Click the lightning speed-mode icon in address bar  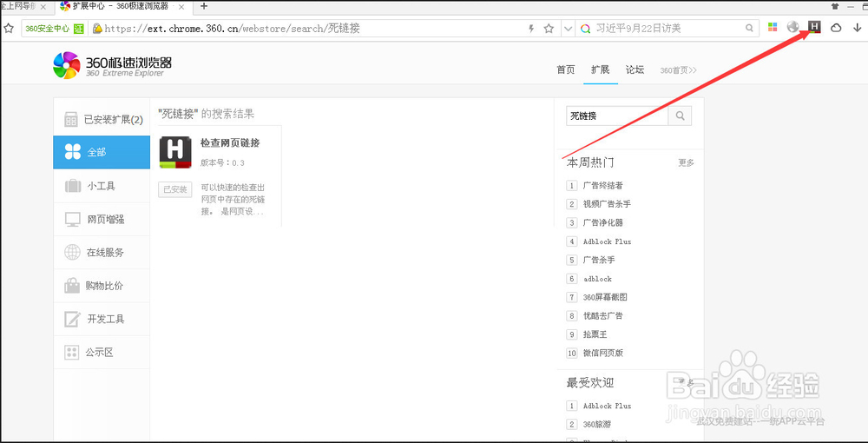point(532,29)
